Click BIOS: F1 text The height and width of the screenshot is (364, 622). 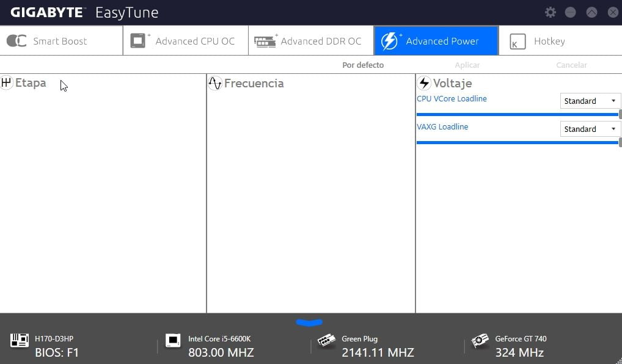(x=57, y=352)
